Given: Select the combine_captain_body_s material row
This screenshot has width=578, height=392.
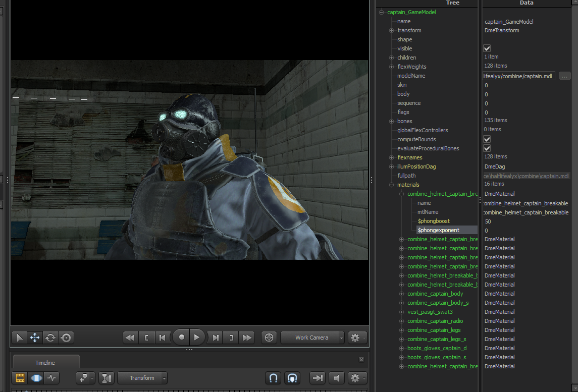Looking at the screenshot, I should [438, 303].
